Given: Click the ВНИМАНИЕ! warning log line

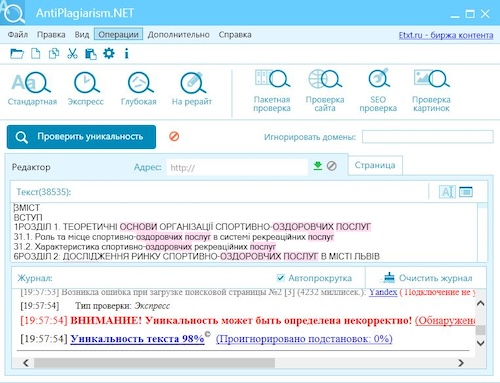Looking at the screenshot, I should click(x=241, y=320).
